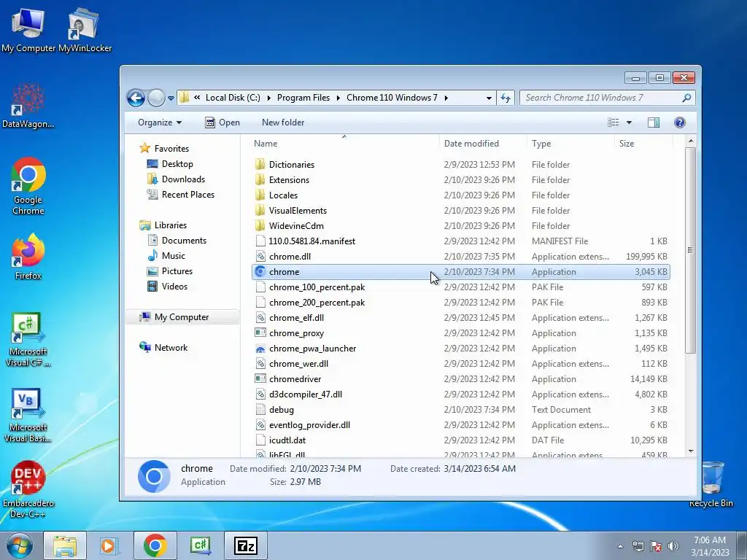The image size is (747, 560).
Task: Open MyWinLocker desktop shortcut
Action: (85, 29)
